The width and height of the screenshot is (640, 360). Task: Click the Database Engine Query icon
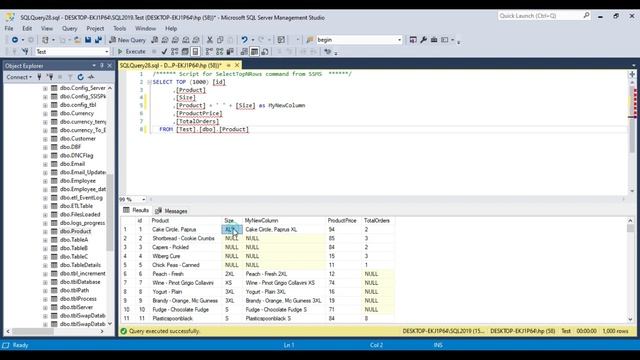pos(155,40)
